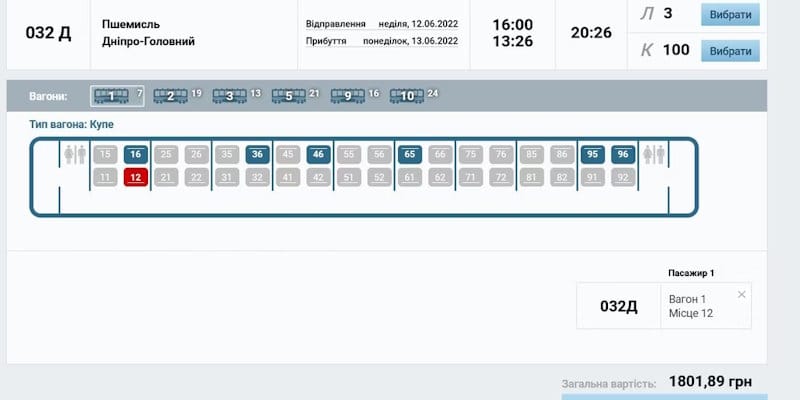Select available seat 16

tap(136, 155)
